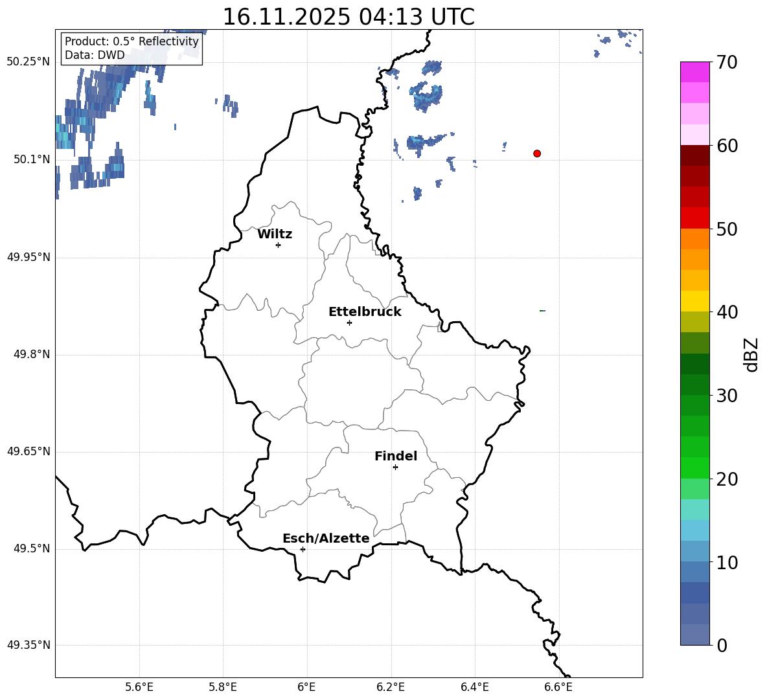Click the Findel station cross marker
767x700 pixels.
(395, 468)
